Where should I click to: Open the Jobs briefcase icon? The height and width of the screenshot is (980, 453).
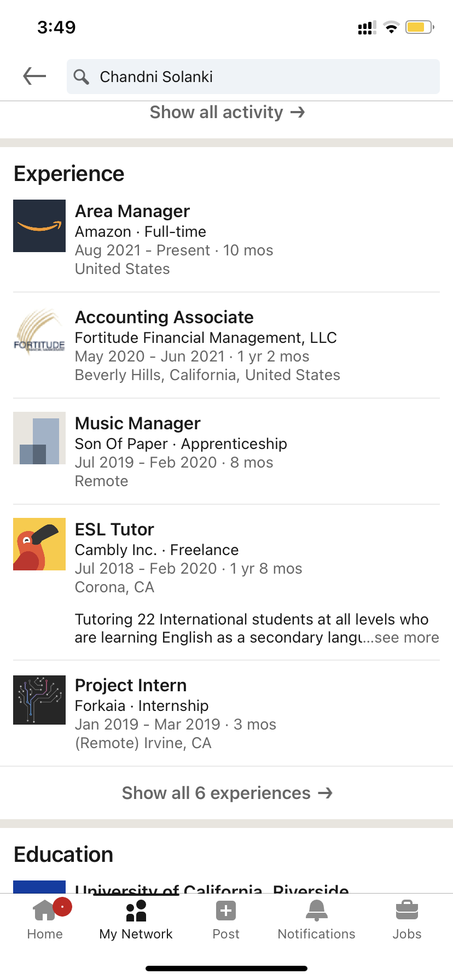[x=407, y=911]
